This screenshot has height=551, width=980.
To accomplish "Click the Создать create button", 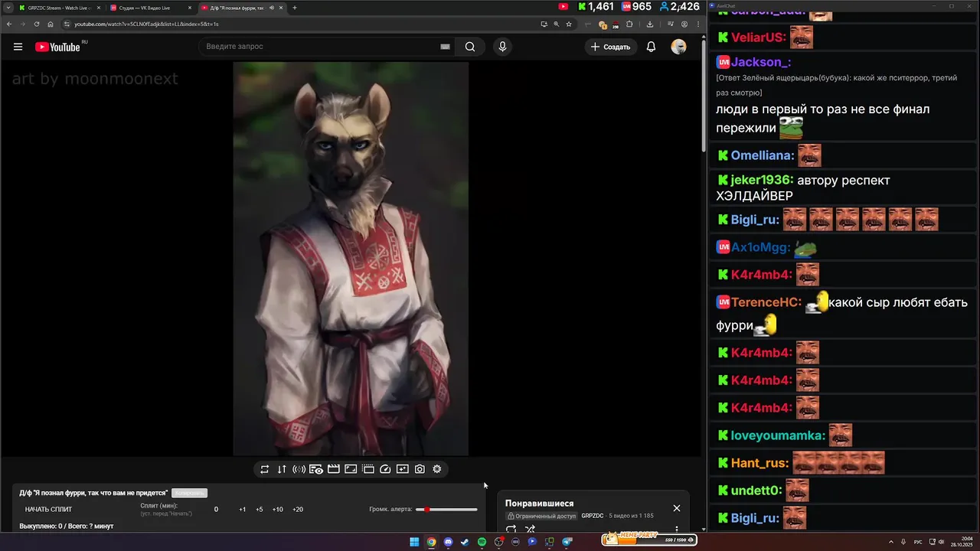I will pyautogui.click(x=612, y=47).
